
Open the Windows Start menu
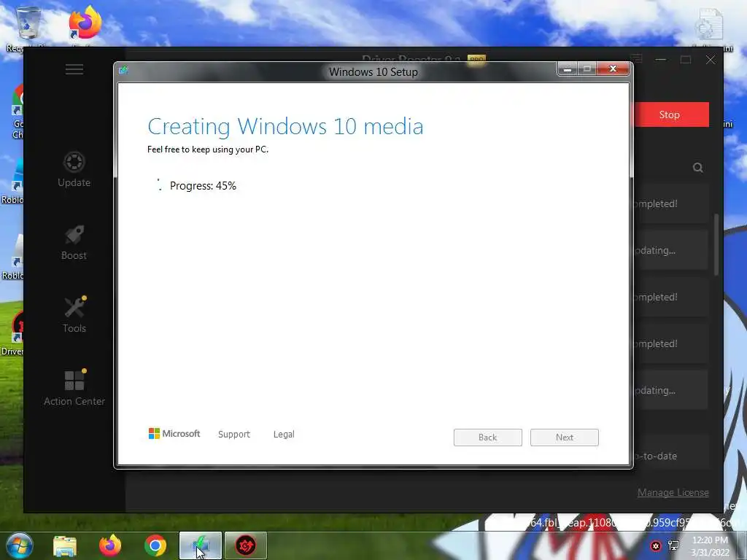click(x=19, y=545)
